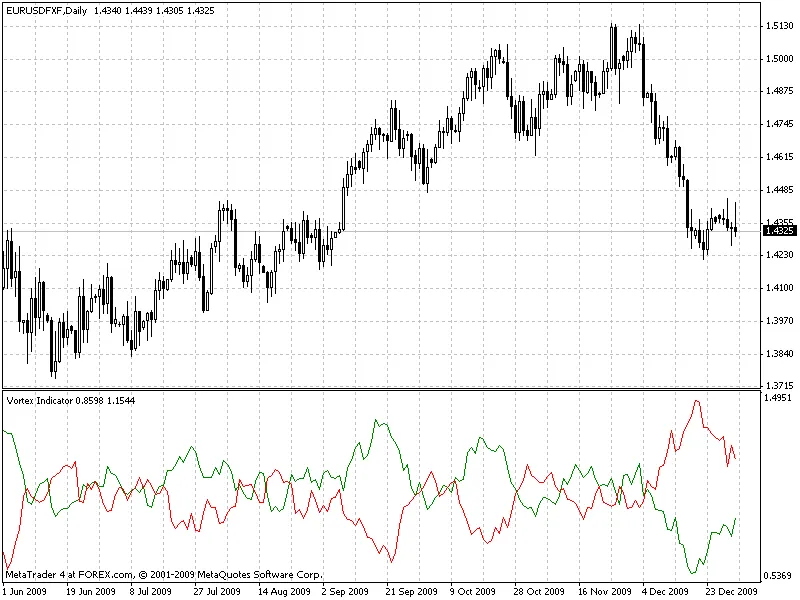Click the 27 Jul 2009 date label
This screenshot has width=800, height=600.
click(215, 591)
